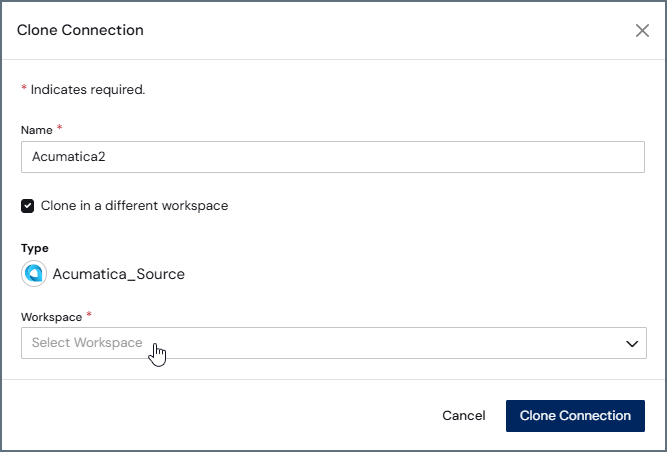The width and height of the screenshot is (667, 452).
Task: Click the Type heading label
Action: (x=35, y=248)
